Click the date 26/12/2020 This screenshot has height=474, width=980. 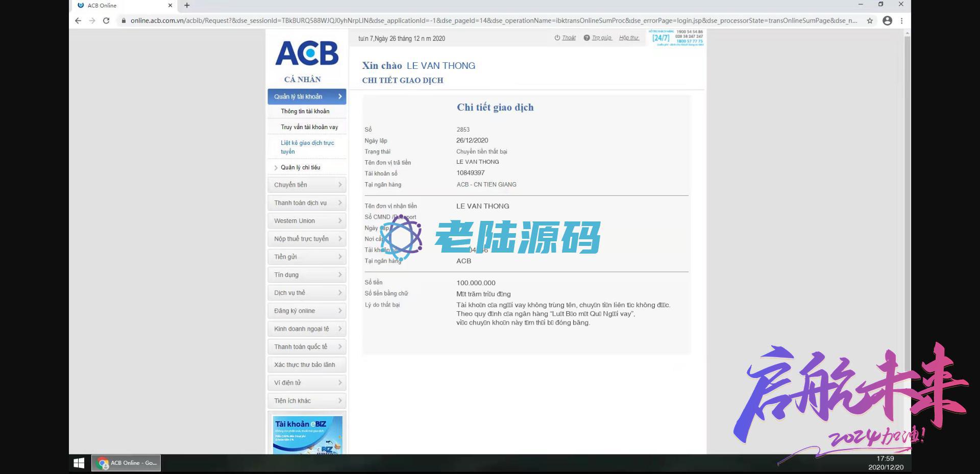[x=472, y=140]
